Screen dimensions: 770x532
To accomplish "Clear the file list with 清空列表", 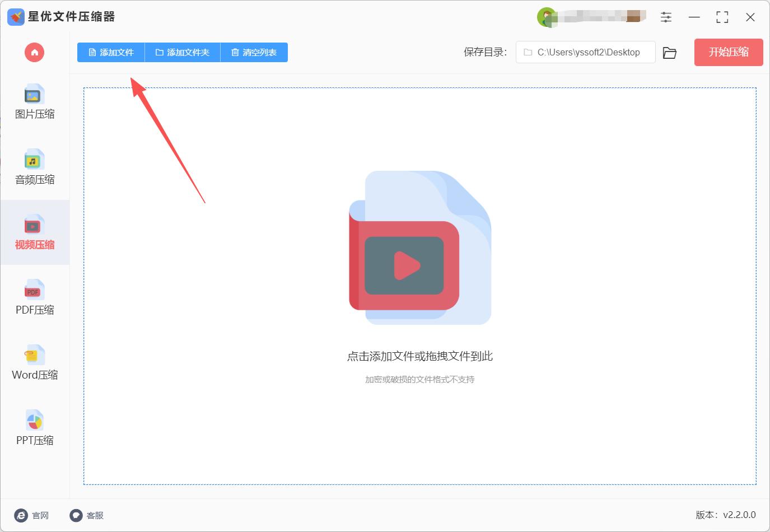I will (x=254, y=52).
